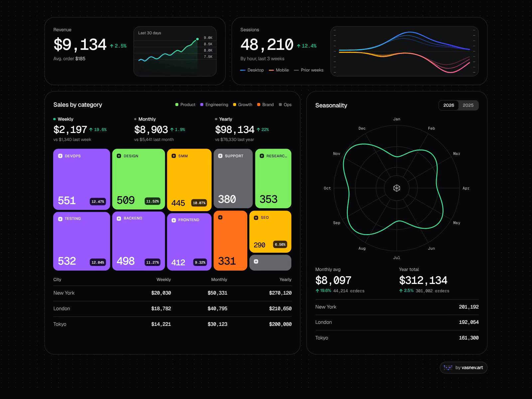
Task: Switch seasonality to 2025
Action: click(x=468, y=105)
